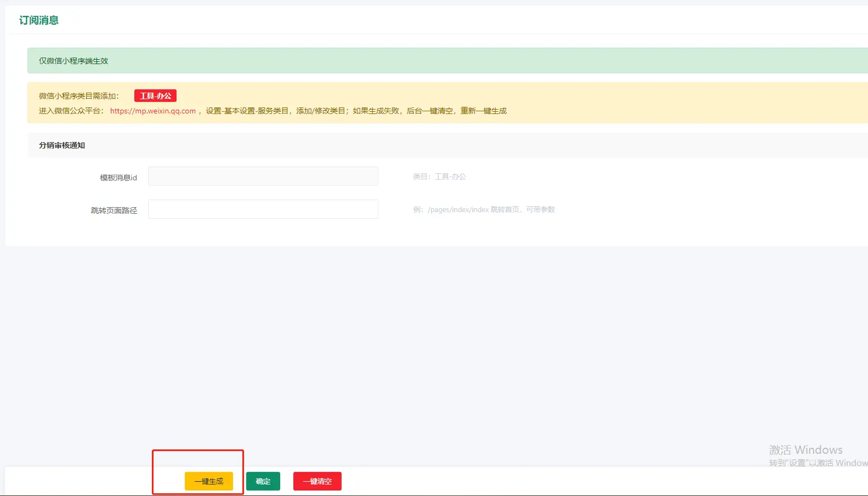
Task: Click the 进入微信公众平台 text
Action: (x=71, y=111)
